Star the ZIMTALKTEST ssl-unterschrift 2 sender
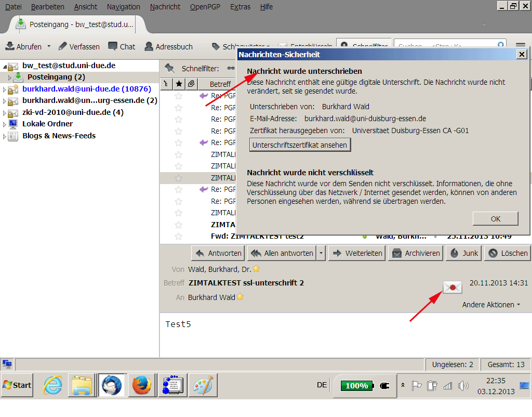 pos(256,269)
